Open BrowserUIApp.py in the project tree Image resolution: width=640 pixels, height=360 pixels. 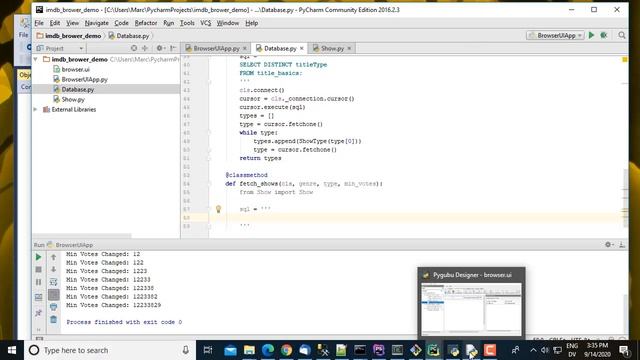point(84,79)
